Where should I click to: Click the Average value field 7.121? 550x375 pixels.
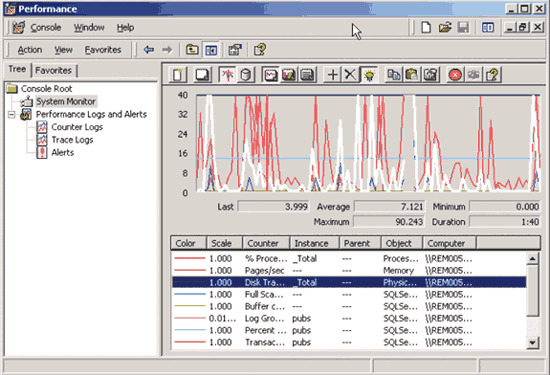tap(389, 207)
